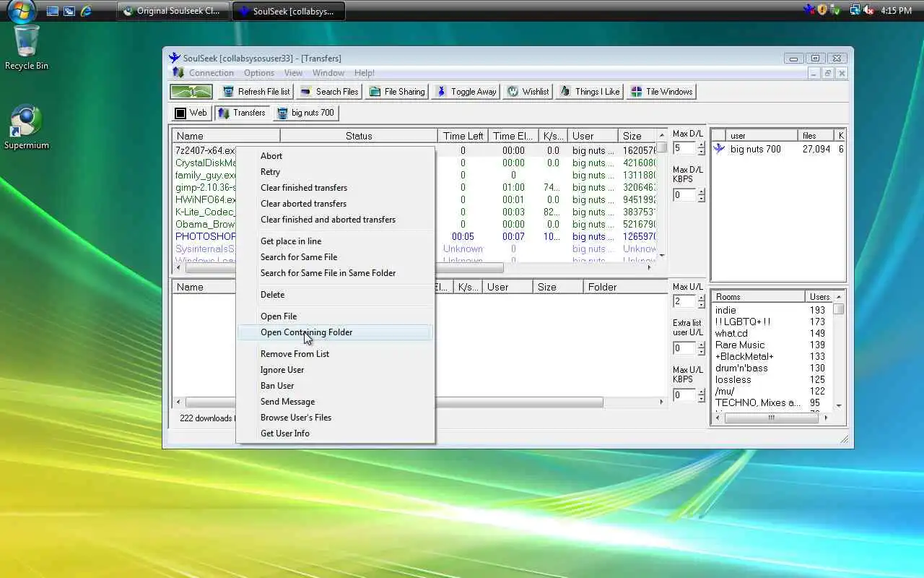Toggle Away status in the toolbar
This screenshot has height=578, width=924.
pyautogui.click(x=466, y=92)
